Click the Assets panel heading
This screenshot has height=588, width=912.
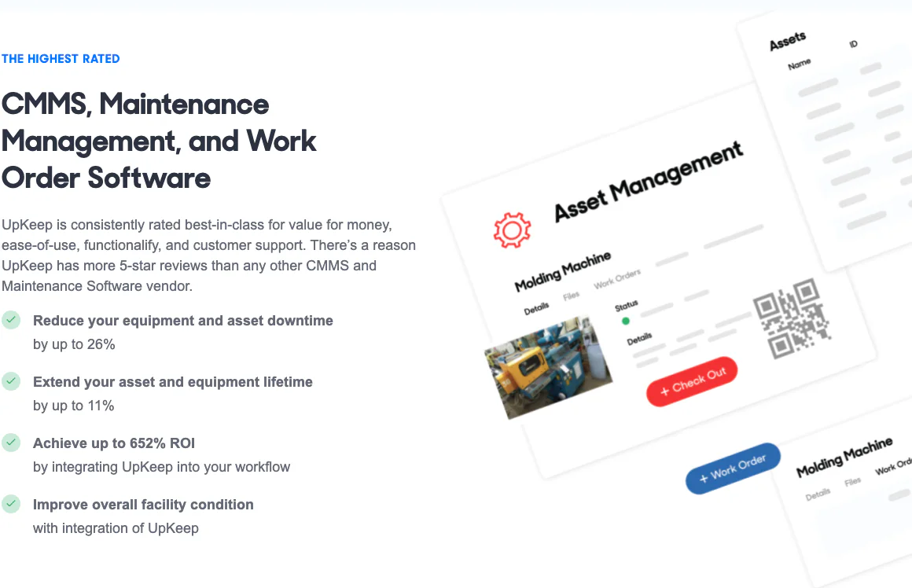click(788, 41)
